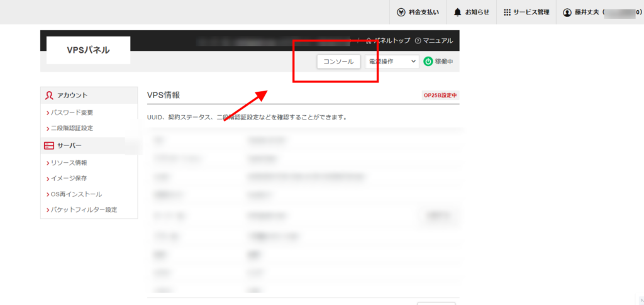Click the green 稼働中 power status icon

(428, 62)
